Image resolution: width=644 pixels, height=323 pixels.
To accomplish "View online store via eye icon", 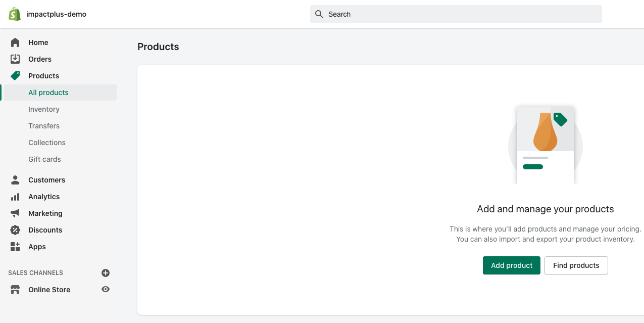I will coord(106,290).
